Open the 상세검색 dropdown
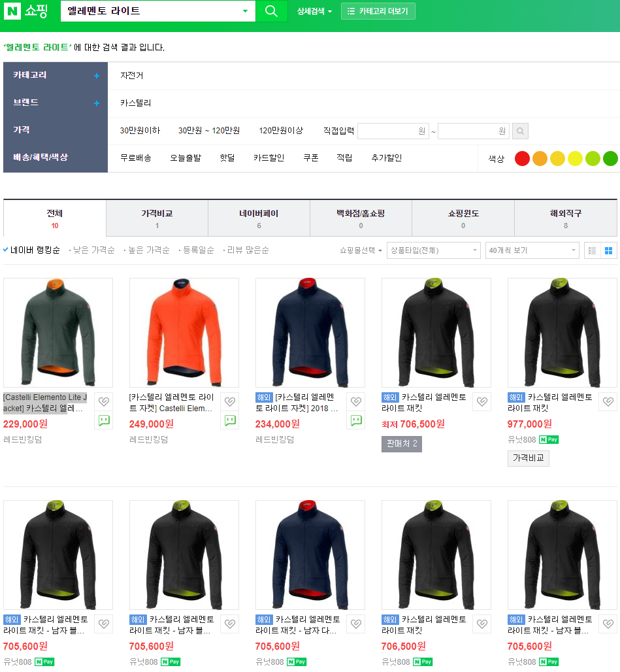Screen dimensions: 620x672 click(x=315, y=12)
